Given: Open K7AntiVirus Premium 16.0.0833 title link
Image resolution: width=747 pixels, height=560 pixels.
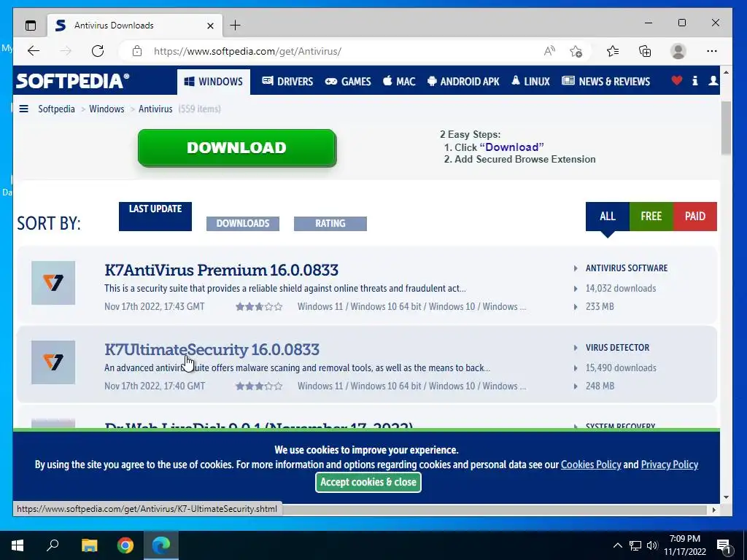Looking at the screenshot, I should 222,270.
